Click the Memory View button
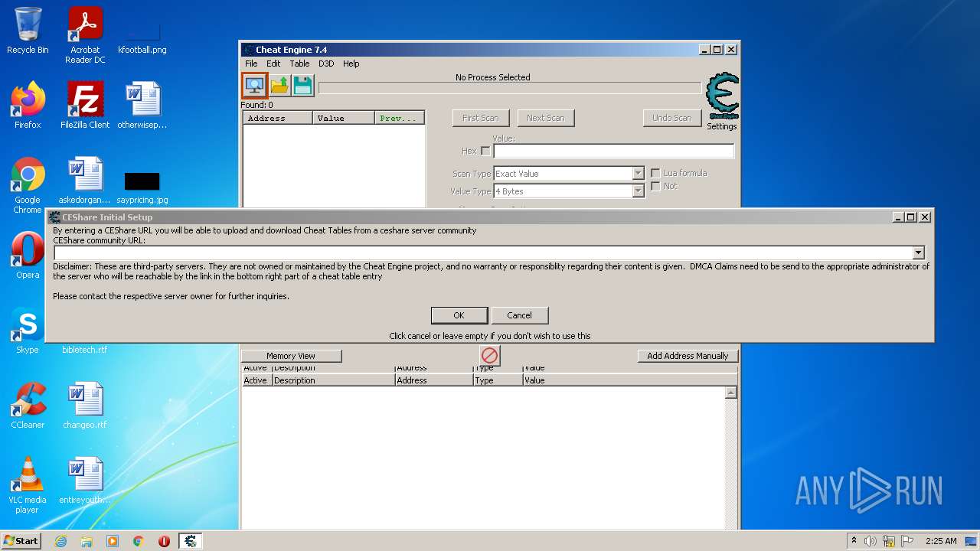This screenshot has width=980, height=551. click(291, 356)
